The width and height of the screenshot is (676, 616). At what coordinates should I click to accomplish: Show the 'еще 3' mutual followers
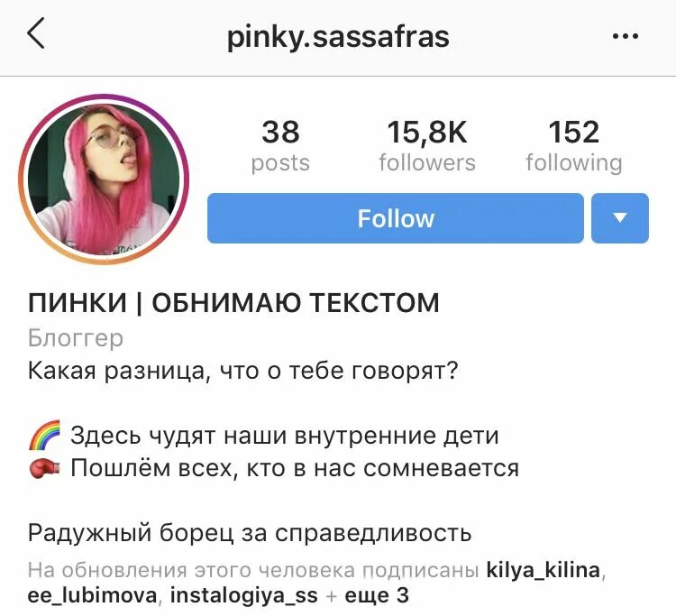[x=377, y=596]
